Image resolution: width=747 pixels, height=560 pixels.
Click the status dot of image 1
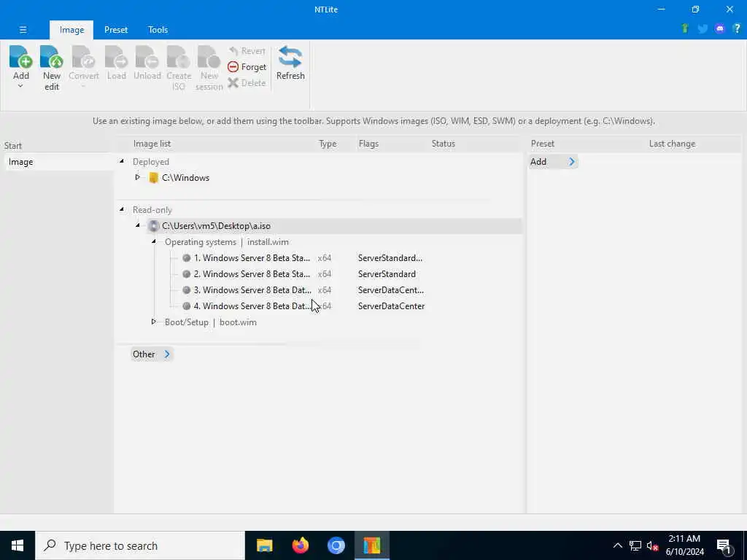pos(186,258)
